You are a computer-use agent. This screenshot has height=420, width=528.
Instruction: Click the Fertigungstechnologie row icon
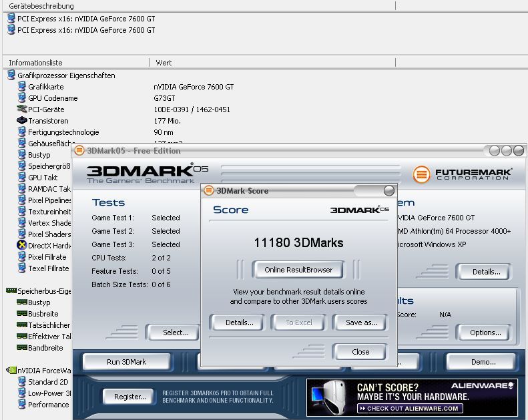(x=22, y=132)
